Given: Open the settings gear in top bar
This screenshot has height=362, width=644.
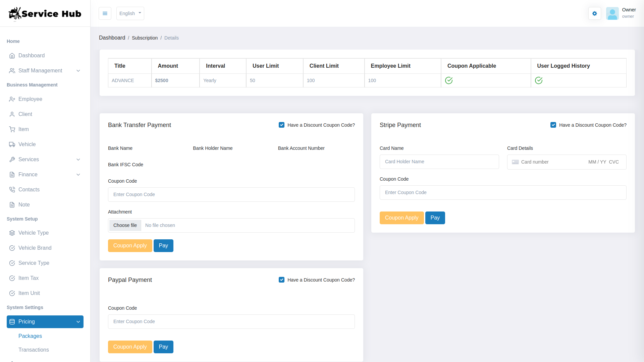Looking at the screenshot, I should [x=594, y=13].
